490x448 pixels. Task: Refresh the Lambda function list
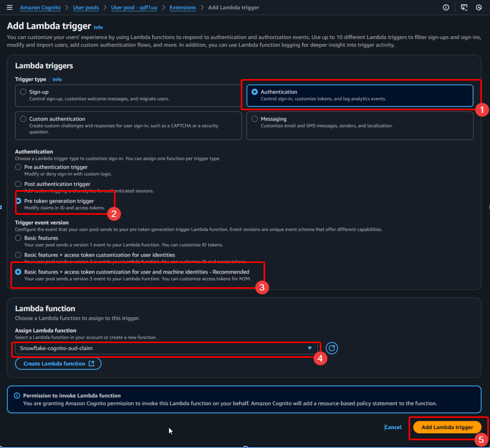click(332, 348)
